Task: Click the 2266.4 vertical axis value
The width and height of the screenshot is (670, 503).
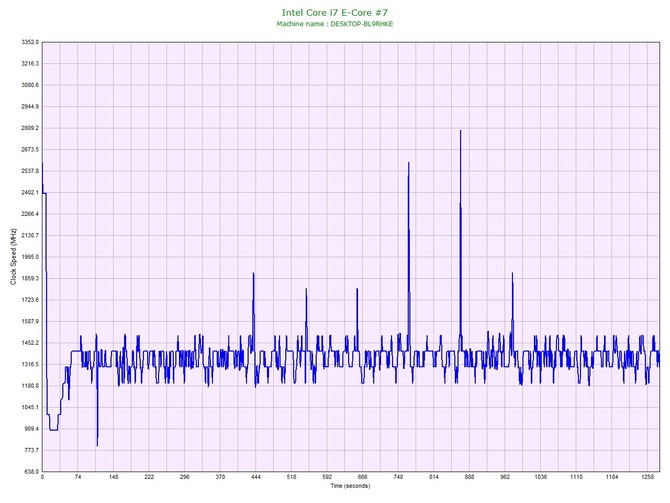Action: (x=30, y=214)
